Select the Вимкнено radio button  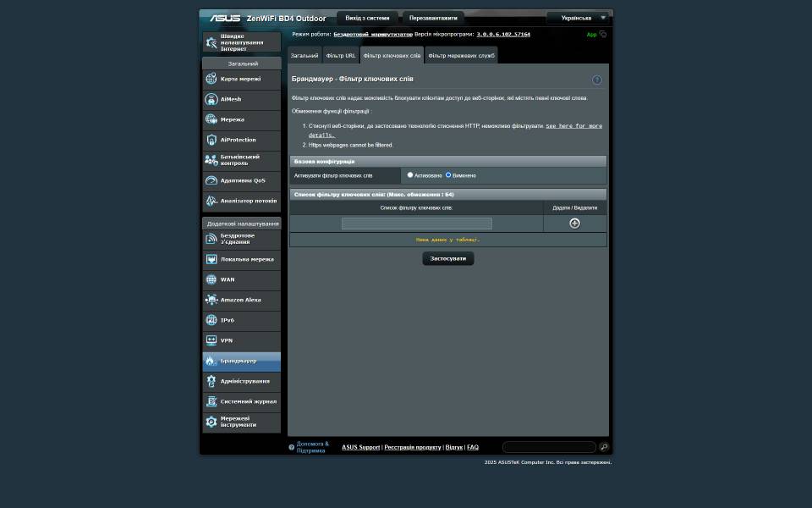click(x=448, y=175)
